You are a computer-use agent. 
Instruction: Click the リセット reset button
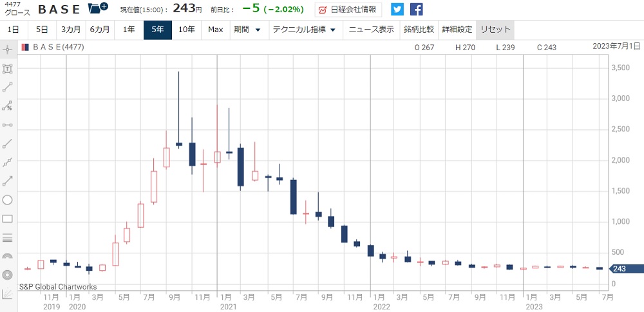(x=495, y=30)
